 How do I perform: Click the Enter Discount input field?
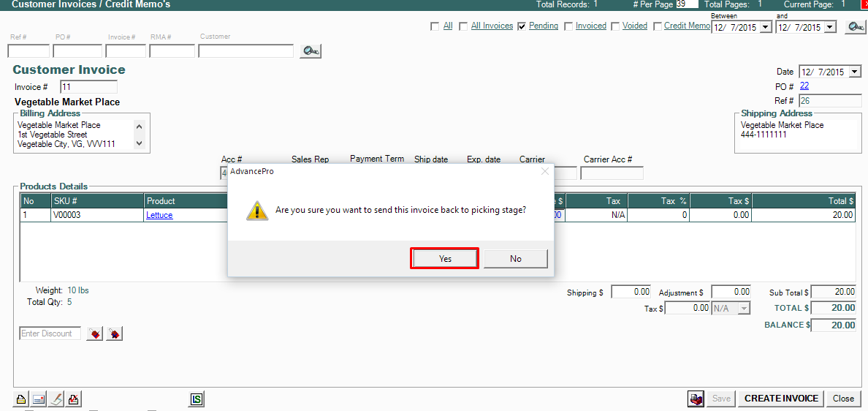click(x=50, y=333)
